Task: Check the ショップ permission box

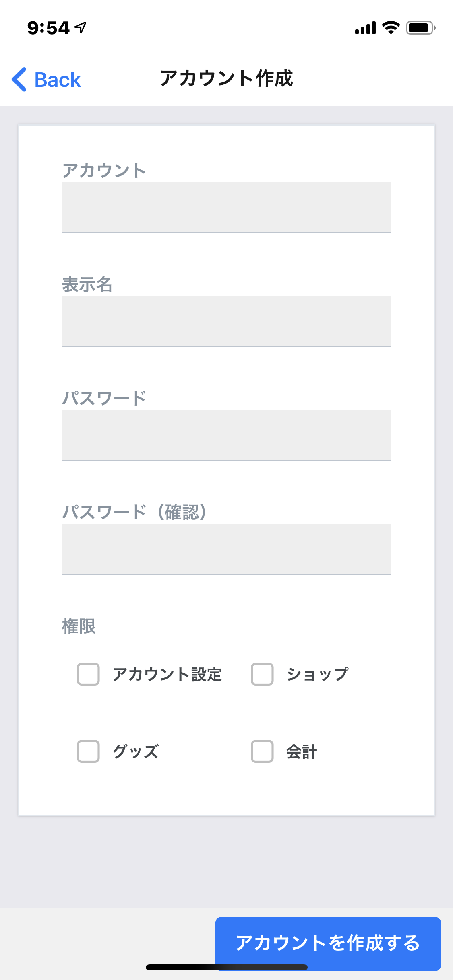Action: pyautogui.click(x=262, y=674)
